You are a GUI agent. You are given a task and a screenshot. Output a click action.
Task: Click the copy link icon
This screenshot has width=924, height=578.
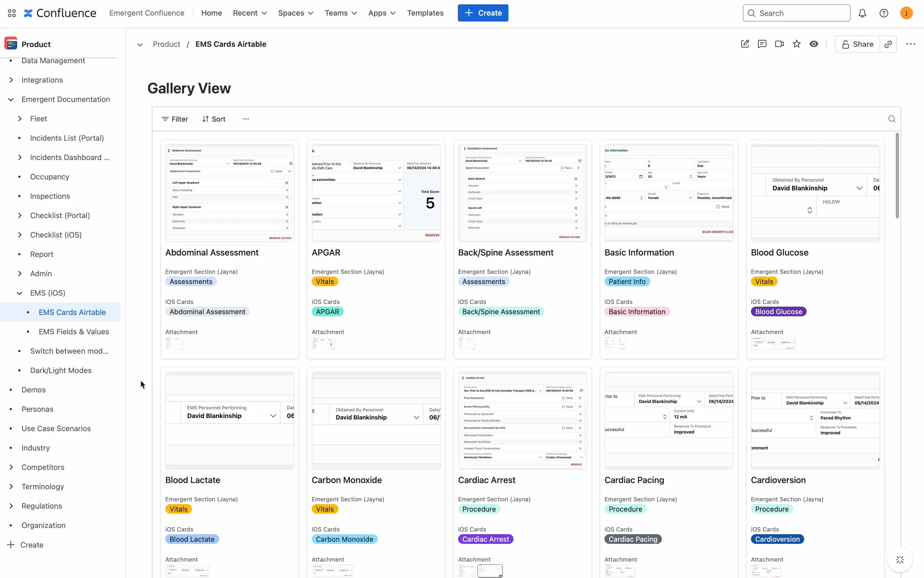tap(888, 44)
